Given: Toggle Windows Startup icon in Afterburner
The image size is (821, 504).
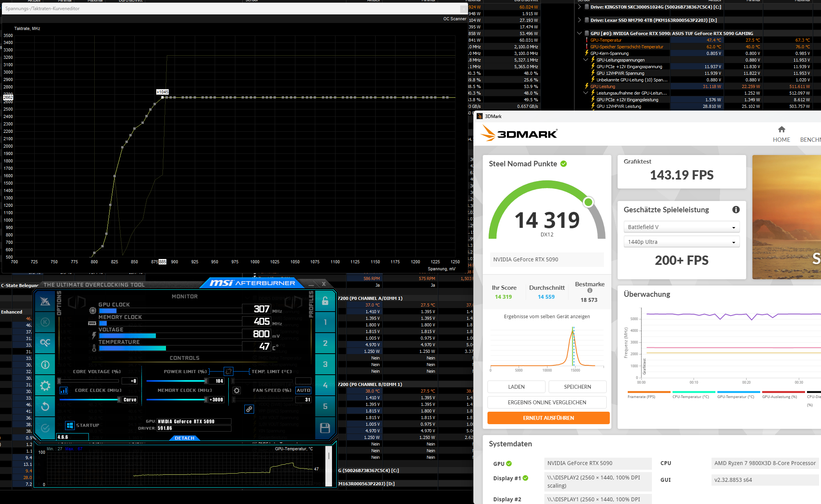Looking at the screenshot, I should click(70, 425).
